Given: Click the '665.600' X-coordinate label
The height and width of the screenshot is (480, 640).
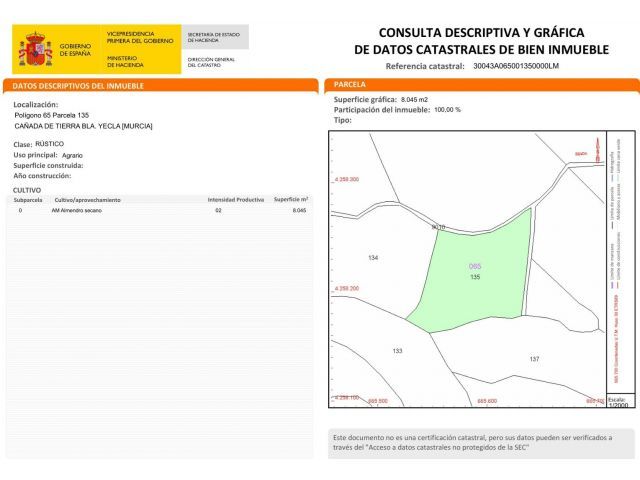Looking at the screenshot, I should tap(487, 401).
